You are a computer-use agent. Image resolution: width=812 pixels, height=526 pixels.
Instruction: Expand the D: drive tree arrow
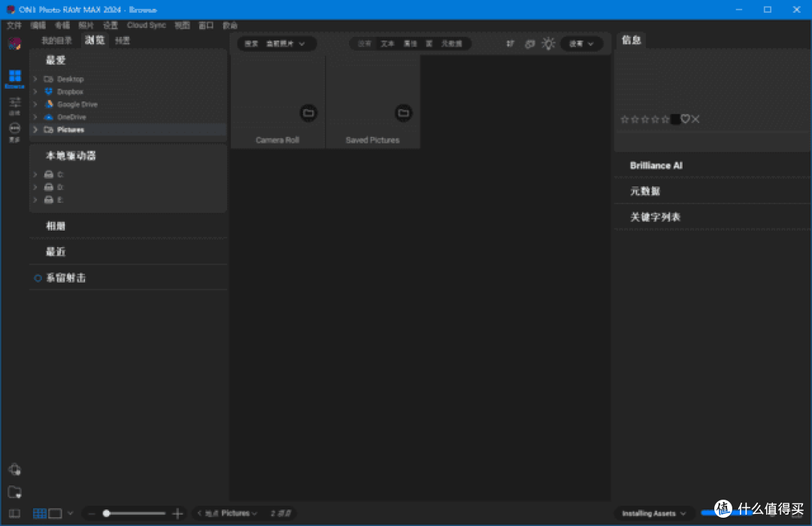35,187
